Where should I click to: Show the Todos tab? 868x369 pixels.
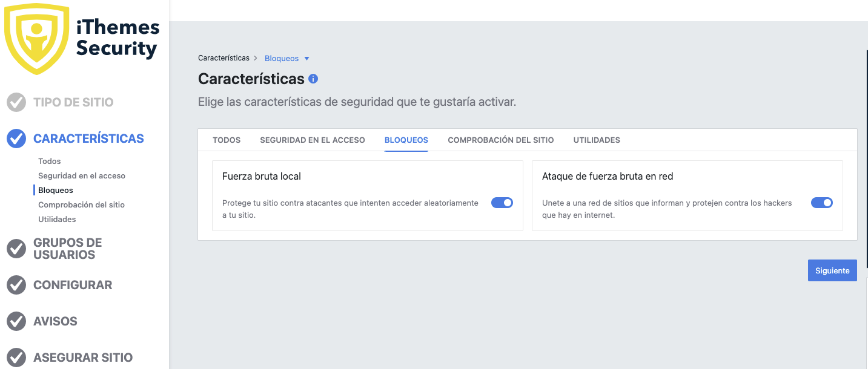[227, 140]
